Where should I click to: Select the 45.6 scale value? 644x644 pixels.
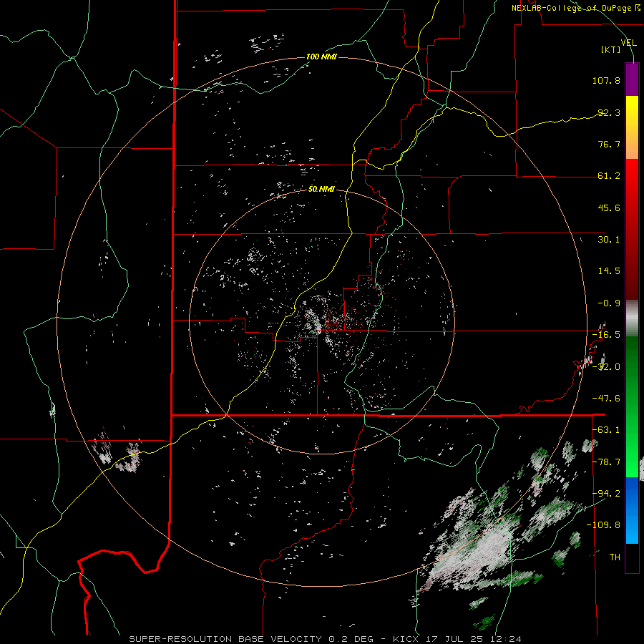pos(609,208)
